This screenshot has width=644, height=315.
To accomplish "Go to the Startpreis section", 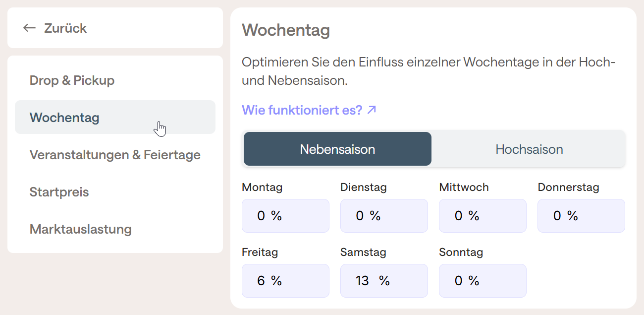I will pos(59,192).
